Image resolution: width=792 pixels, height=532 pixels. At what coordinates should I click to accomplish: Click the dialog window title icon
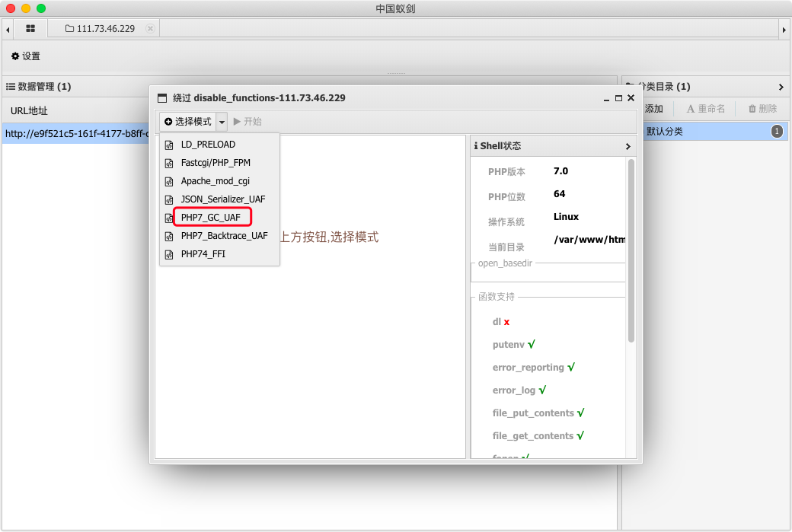tap(162, 98)
